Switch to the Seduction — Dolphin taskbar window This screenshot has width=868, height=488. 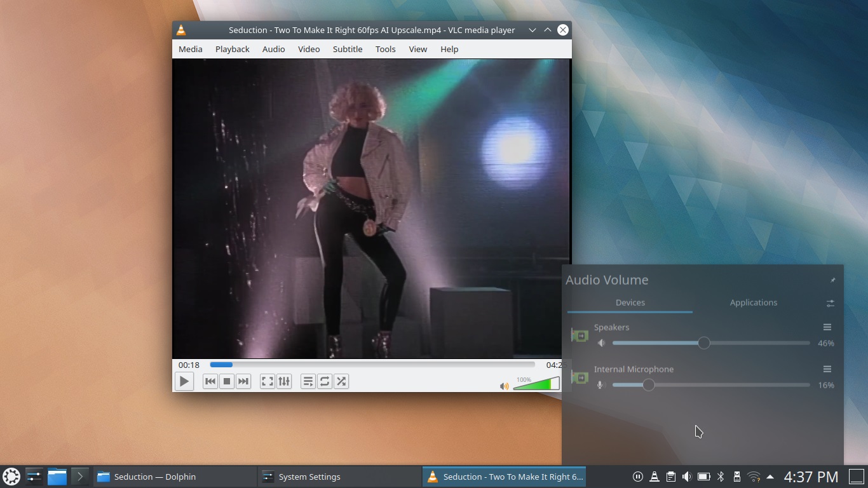pyautogui.click(x=175, y=477)
